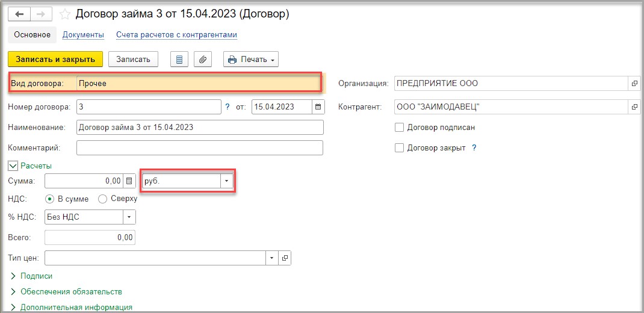Open the Организация record with square icon

coord(634,84)
